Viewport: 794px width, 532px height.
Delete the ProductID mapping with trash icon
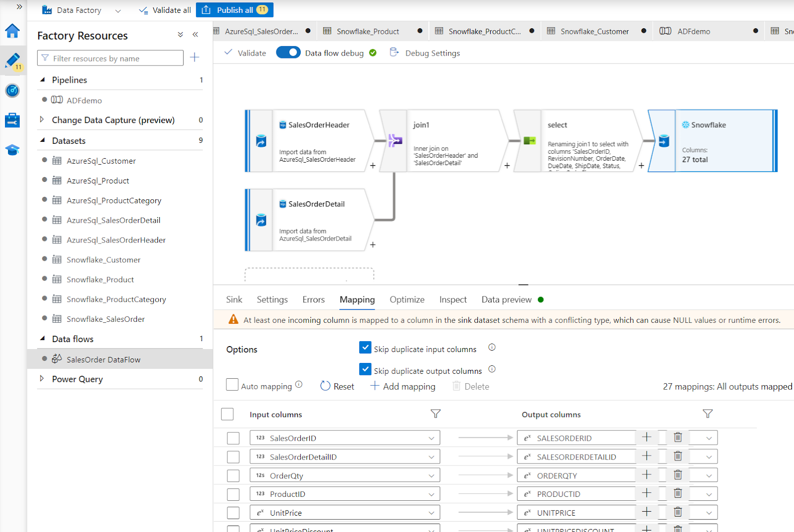678,493
